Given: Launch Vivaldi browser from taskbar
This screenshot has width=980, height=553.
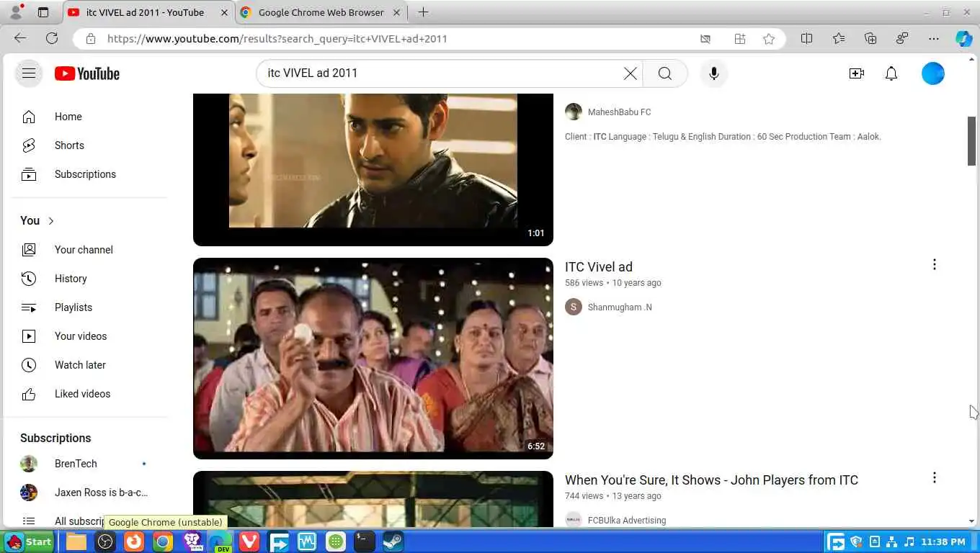Looking at the screenshot, I should [249, 541].
